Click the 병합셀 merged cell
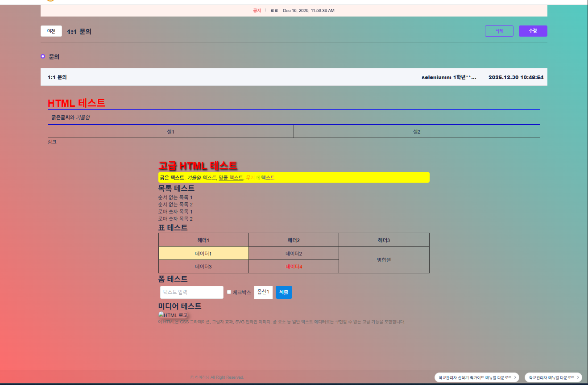This screenshot has height=385, width=588. [x=384, y=259]
